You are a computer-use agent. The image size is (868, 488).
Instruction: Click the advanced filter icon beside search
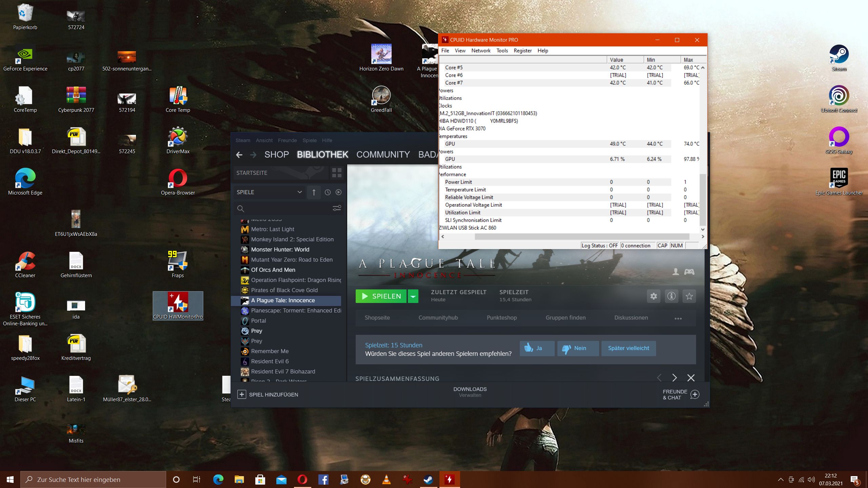point(337,208)
